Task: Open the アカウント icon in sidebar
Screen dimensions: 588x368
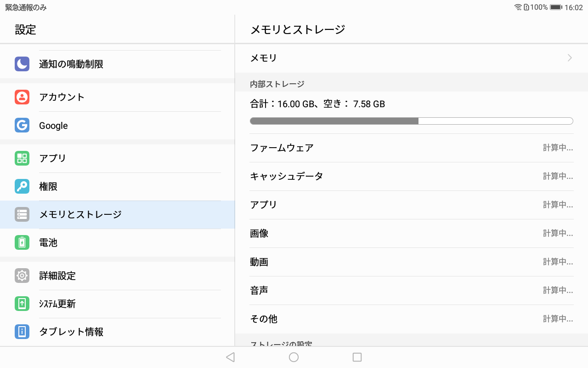Action: click(x=22, y=97)
